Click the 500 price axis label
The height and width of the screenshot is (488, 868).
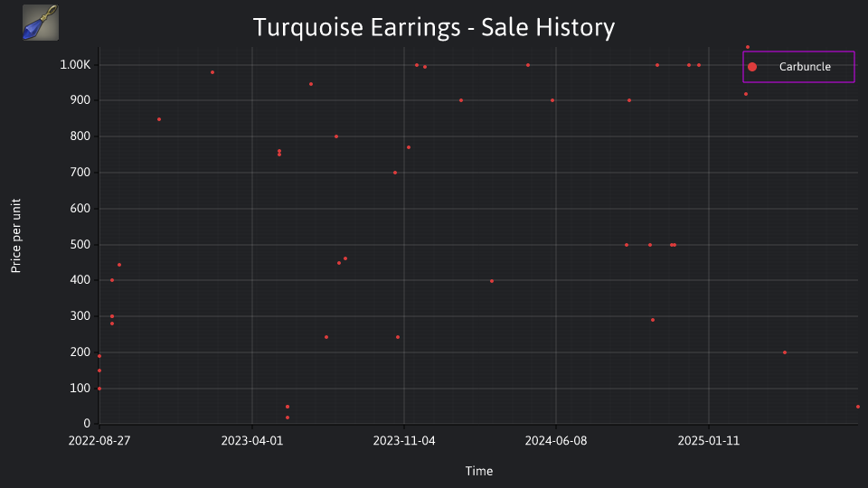(80, 245)
